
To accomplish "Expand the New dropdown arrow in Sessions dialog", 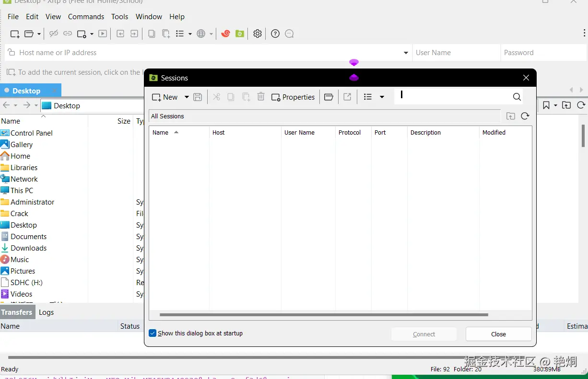I will (x=187, y=97).
